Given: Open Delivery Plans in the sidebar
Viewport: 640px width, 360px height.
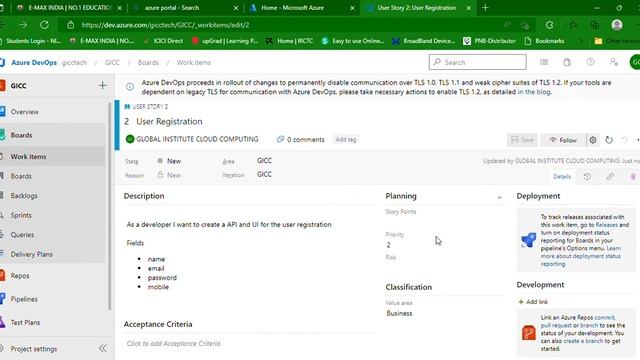Looking at the screenshot, I should click(31, 254).
